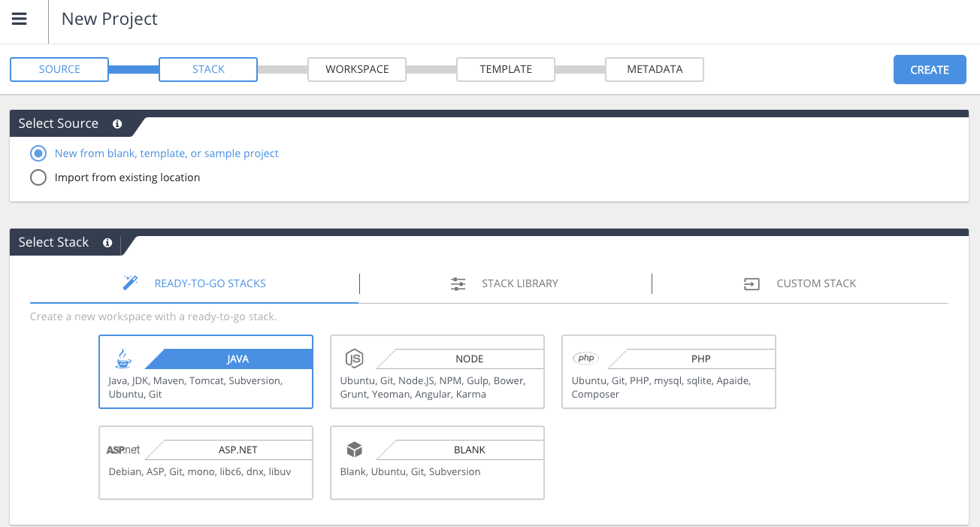
Task: Click 'Blank, Ubuntu, Git, Subversion' text
Action: pos(410,472)
